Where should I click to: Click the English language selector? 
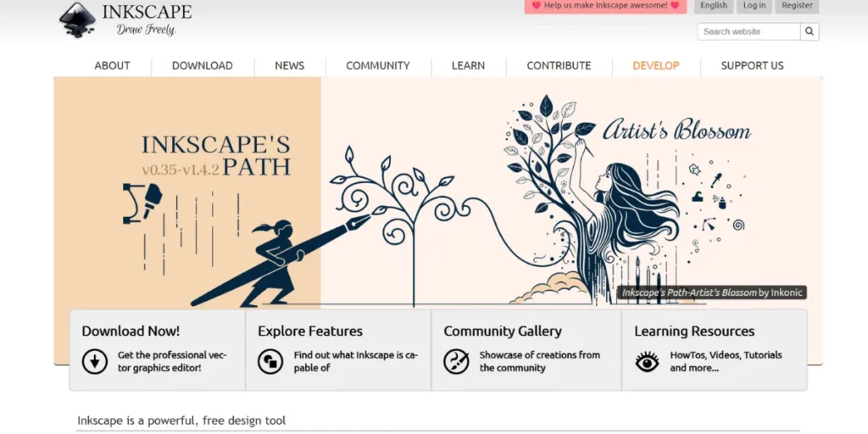(714, 6)
